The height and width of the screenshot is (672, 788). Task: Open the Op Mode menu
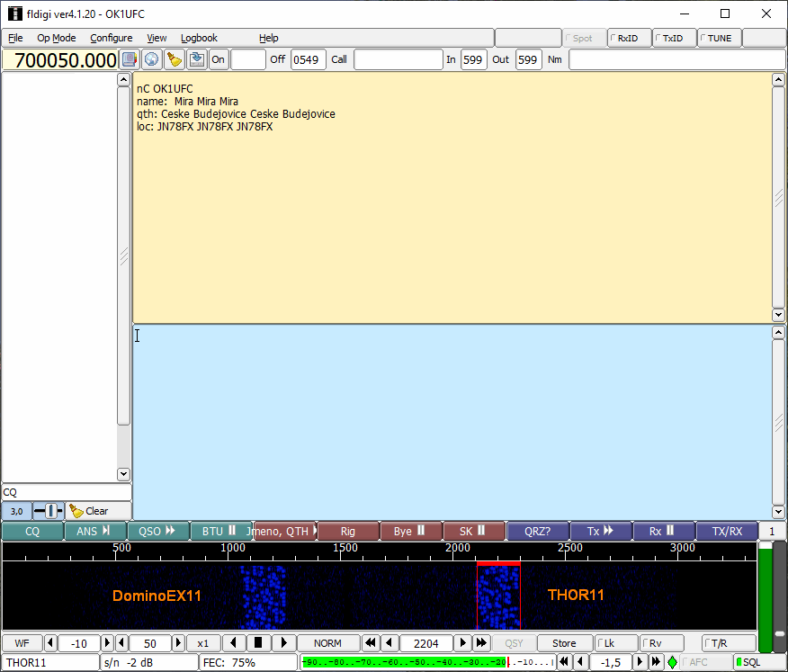(x=56, y=38)
